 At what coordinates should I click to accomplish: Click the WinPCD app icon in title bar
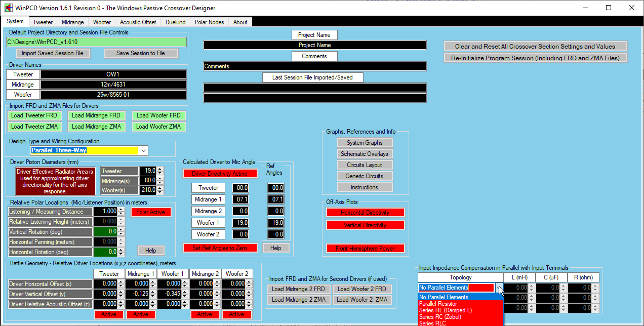(8, 8)
